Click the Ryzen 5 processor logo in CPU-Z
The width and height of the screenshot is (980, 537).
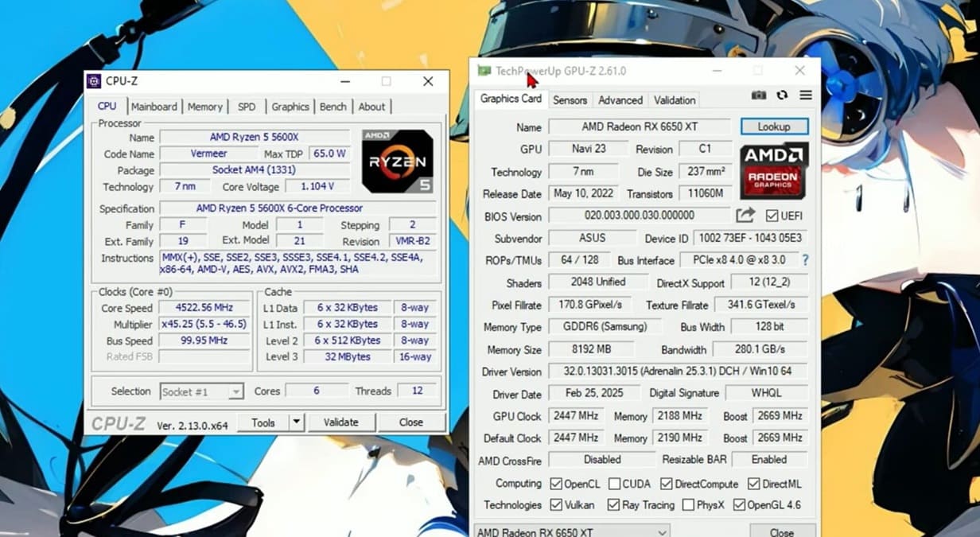click(x=398, y=161)
